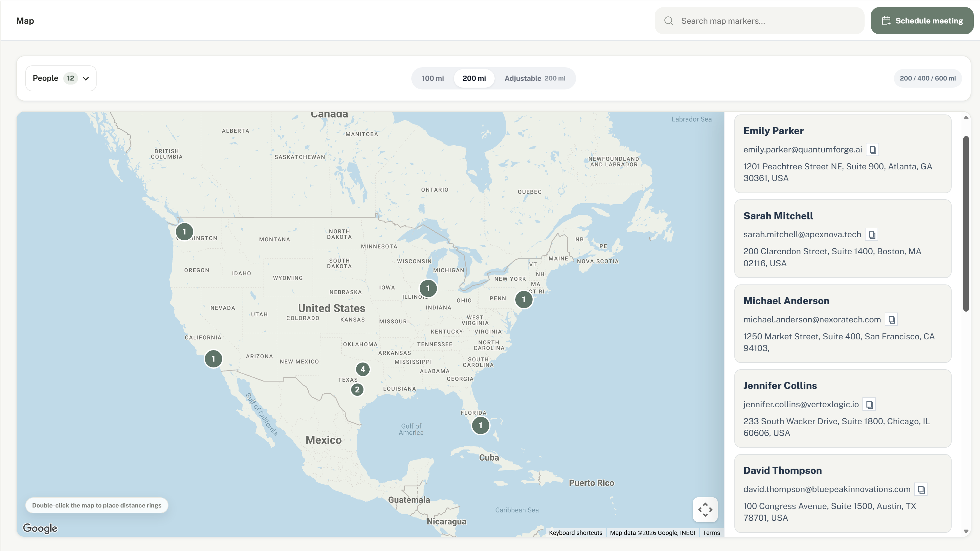Expand the People 12 dropdown
Screen dimensions: 980x551
point(61,78)
